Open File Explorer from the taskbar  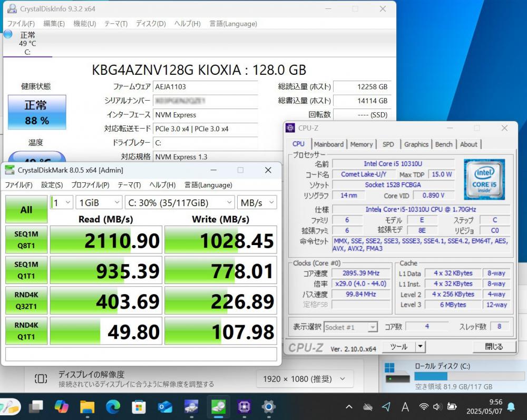87,407
